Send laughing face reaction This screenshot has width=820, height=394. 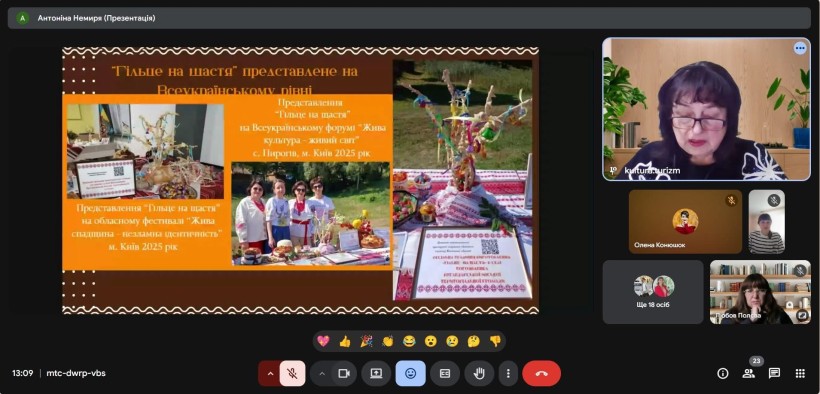[x=409, y=341]
